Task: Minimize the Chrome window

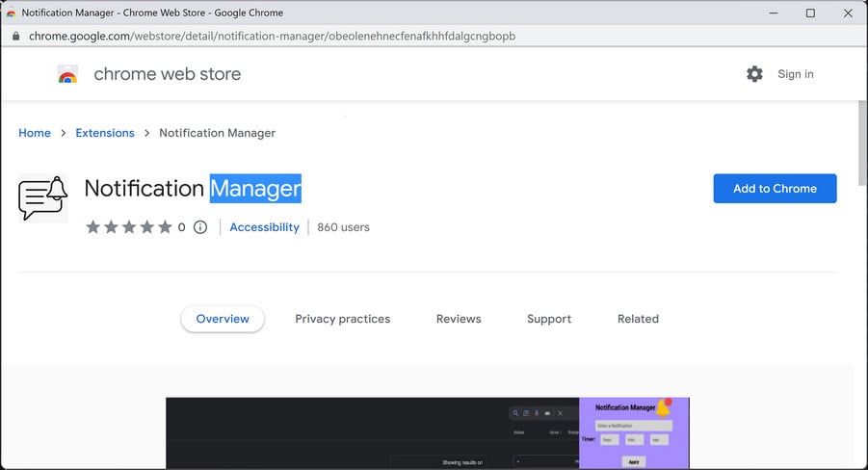Action: click(774, 13)
